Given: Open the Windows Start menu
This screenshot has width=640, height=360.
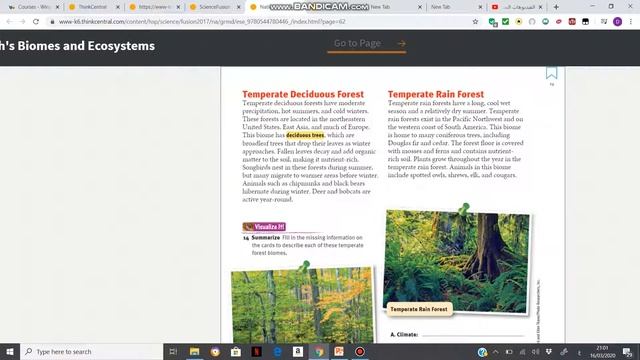Looking at the screenshot, I should (10, 351).
